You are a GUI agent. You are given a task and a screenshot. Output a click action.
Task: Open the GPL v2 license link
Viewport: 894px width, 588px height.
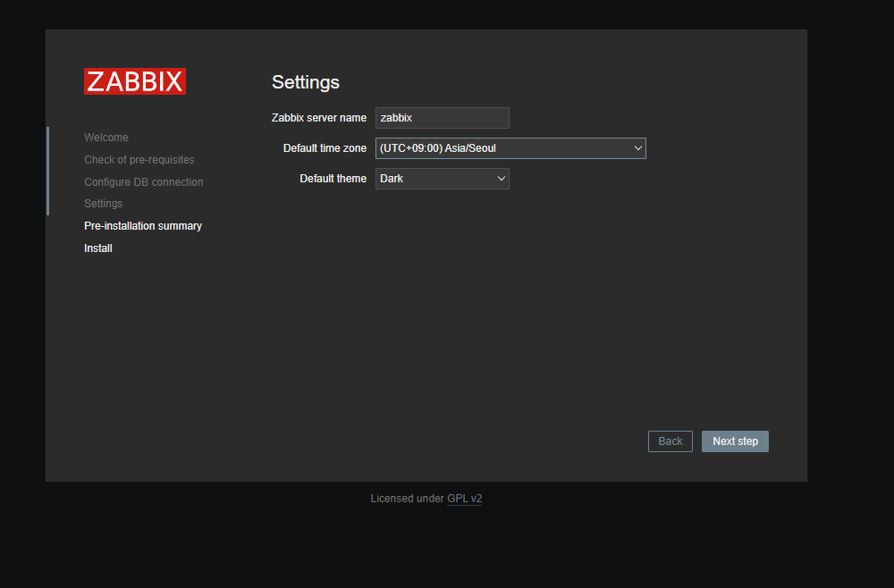tap(464, 498)
